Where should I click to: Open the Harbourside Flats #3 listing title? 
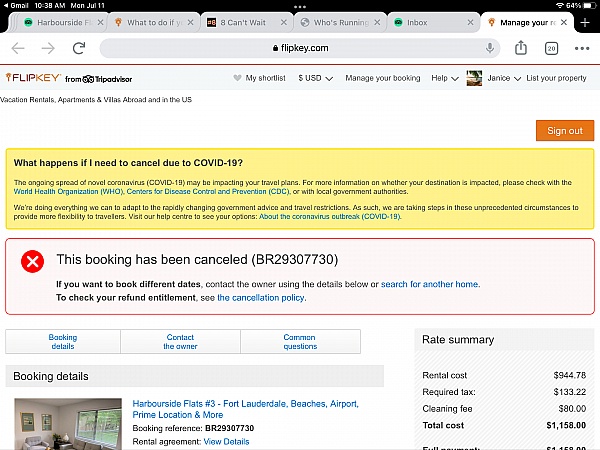245,409
